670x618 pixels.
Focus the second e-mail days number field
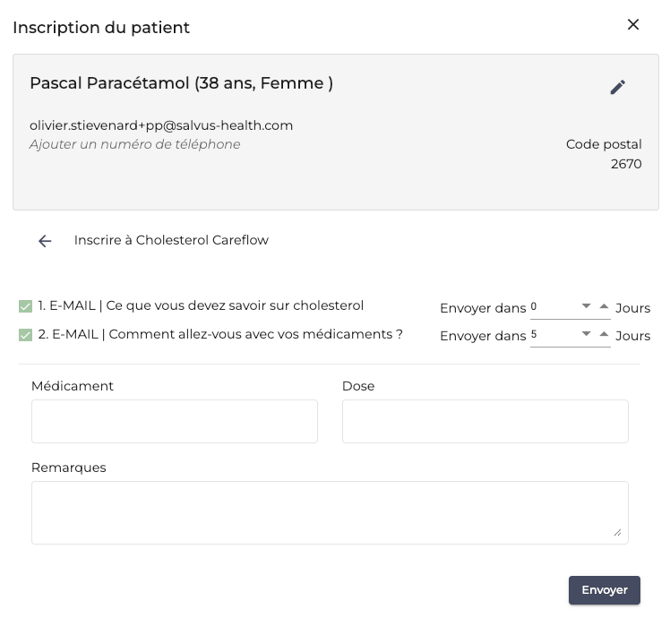552,336
